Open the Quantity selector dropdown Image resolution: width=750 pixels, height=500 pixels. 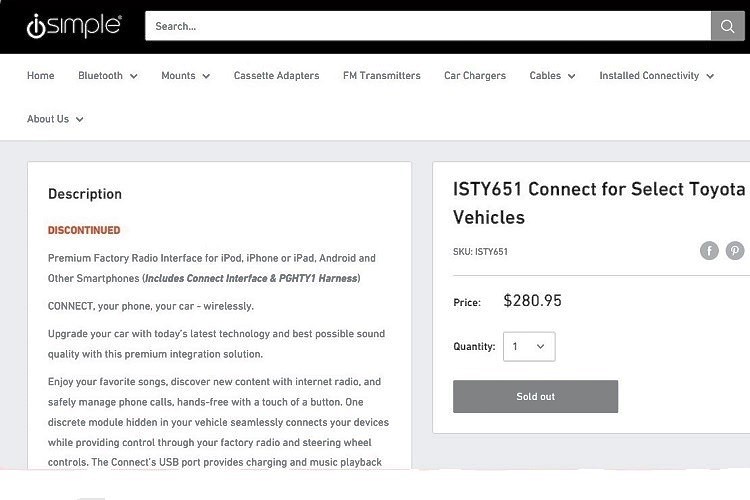[529, 346]
